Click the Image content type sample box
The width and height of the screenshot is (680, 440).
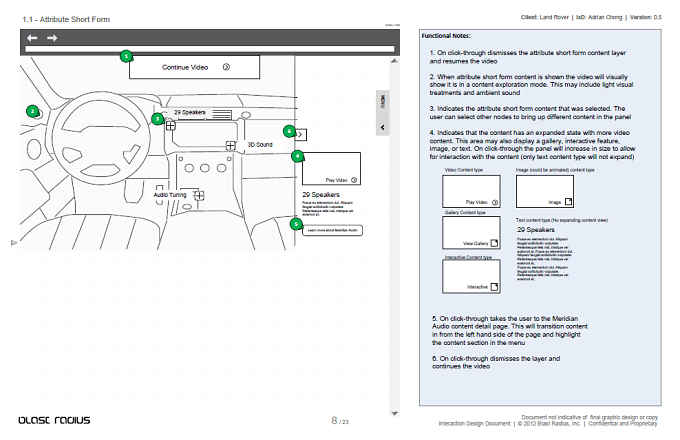545,191
